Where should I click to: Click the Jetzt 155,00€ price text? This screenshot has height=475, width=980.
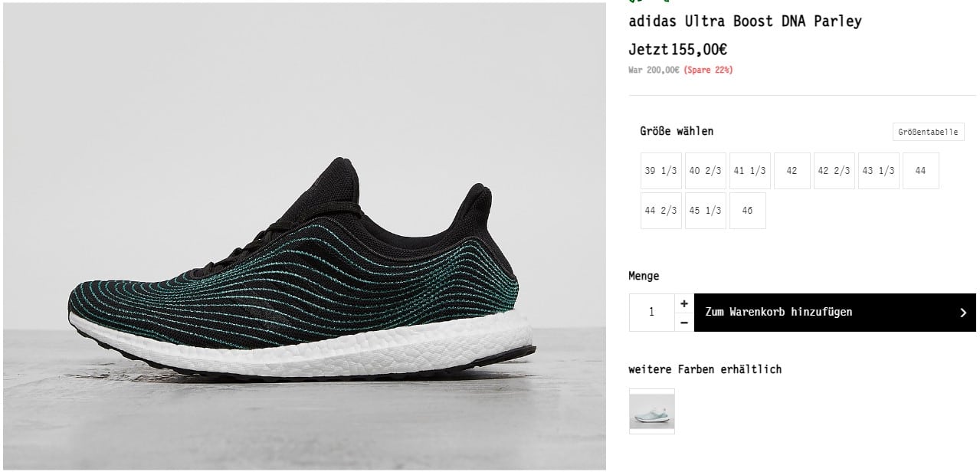677,50
